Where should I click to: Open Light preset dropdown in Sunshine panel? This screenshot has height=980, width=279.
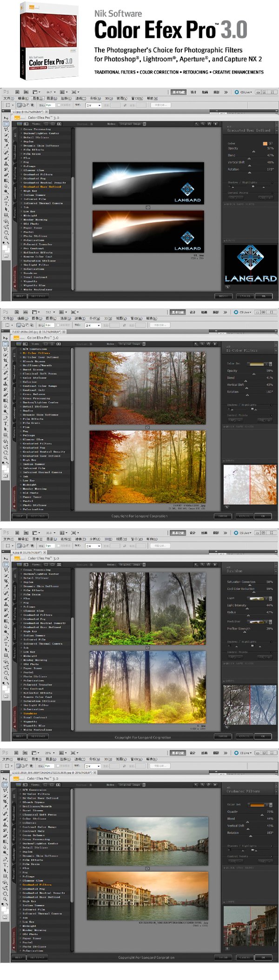pos(260,599)
